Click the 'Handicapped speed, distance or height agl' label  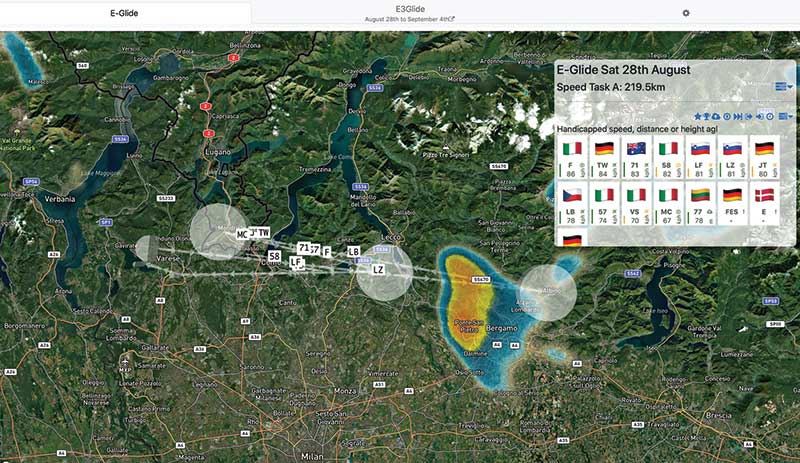[637, 129]
